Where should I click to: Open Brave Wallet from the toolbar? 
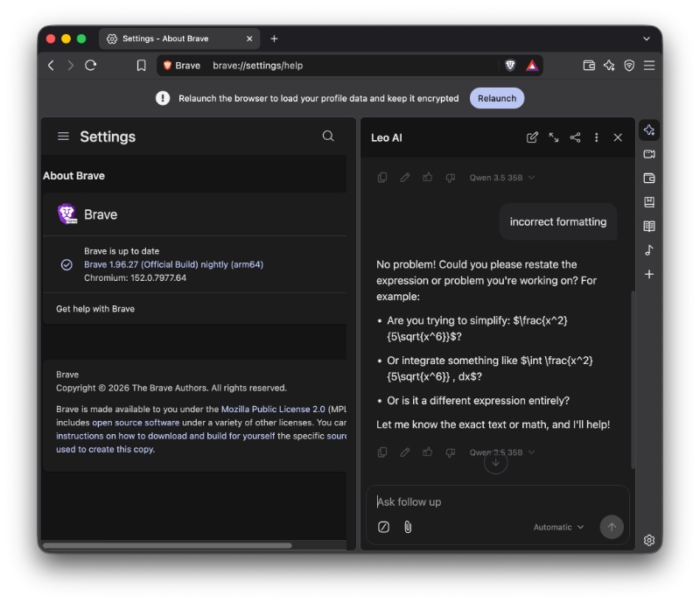[589, 66]
